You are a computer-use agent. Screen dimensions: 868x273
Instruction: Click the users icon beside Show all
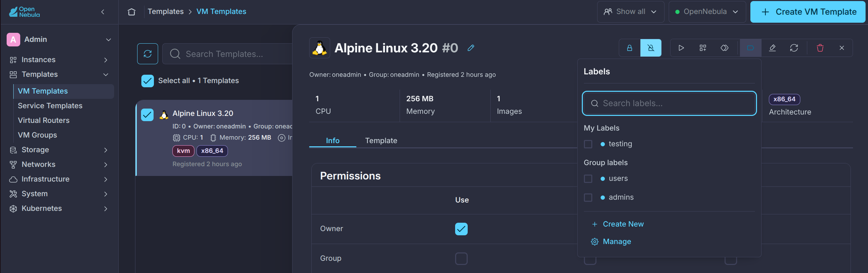tap(608, 12)
